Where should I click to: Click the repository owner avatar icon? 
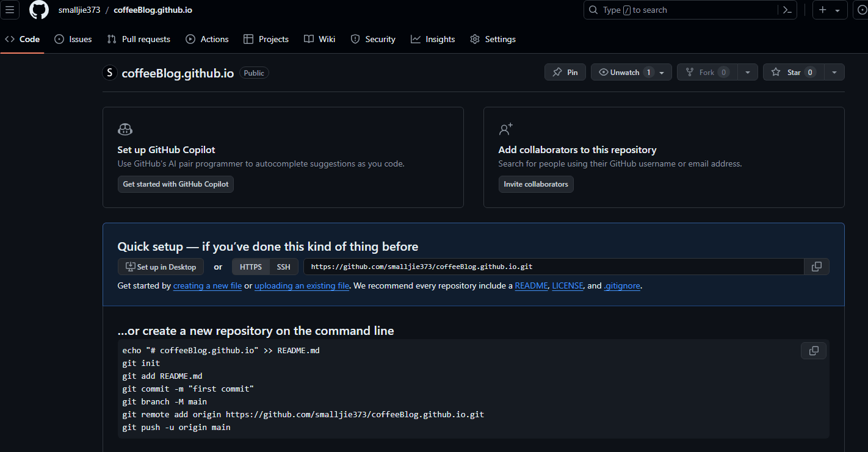pyautogui.click(x=109, y=73)
